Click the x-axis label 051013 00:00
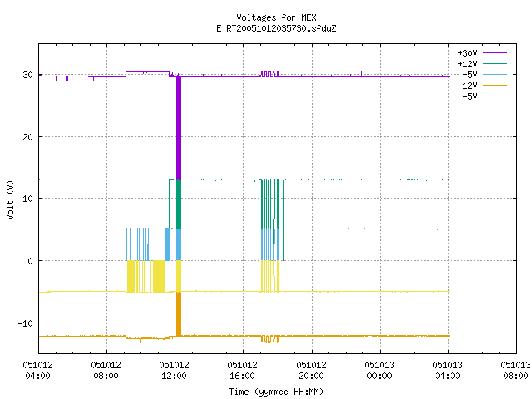Viewport: 532px width, 399px height. [379, 371]
